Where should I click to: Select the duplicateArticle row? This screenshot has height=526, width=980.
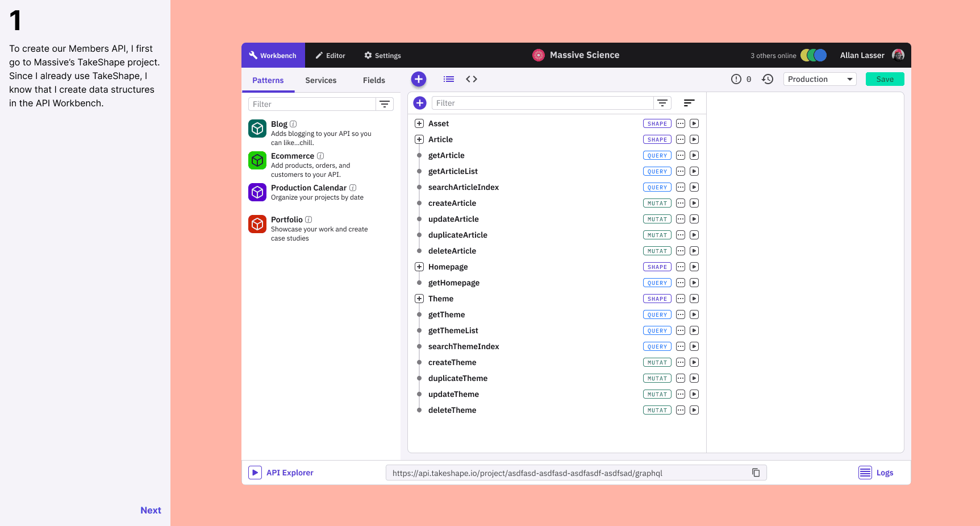pos(557,235)
